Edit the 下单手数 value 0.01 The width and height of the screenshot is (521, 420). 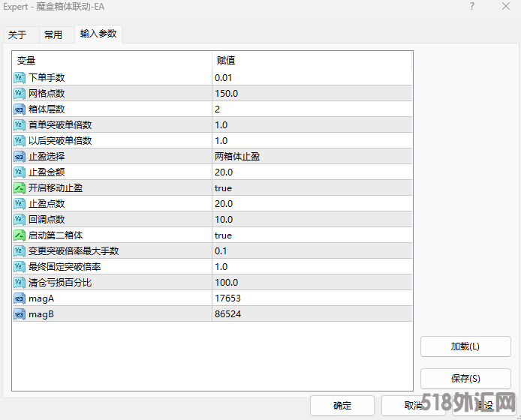[312, 78]
